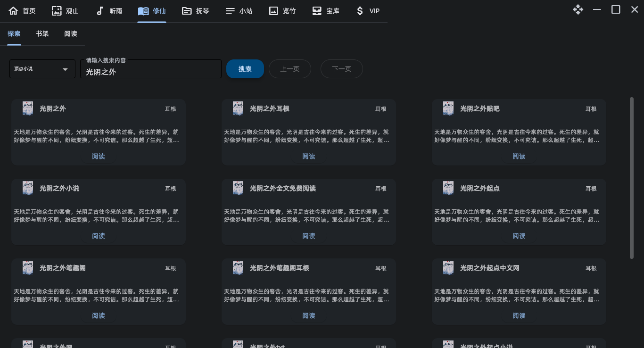
Task: Click the image icon beside 览竹
Action: (x=273, y=11)
